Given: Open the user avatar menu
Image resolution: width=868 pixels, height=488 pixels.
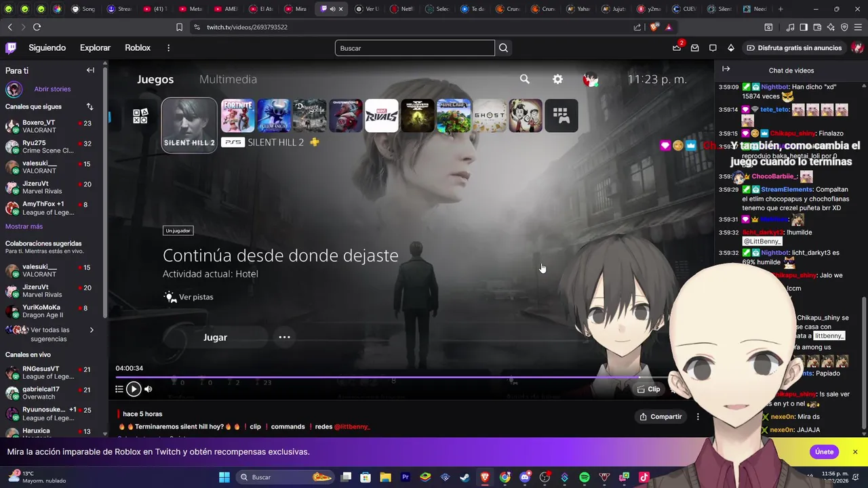Looking at the screenshot, I should [857, 48].
